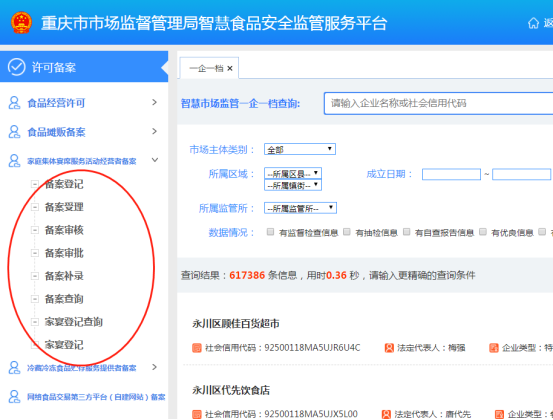Click tree node icon beside 备案补录
This screenshot has height=420, width=553.
point(35,276)
